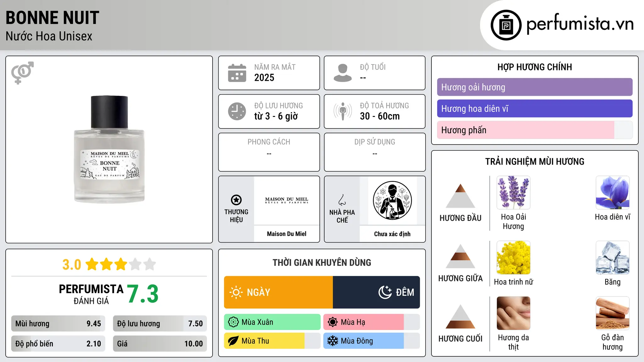Select the Gỗ đàn hương sandalwood image

[x=613, y=313]
